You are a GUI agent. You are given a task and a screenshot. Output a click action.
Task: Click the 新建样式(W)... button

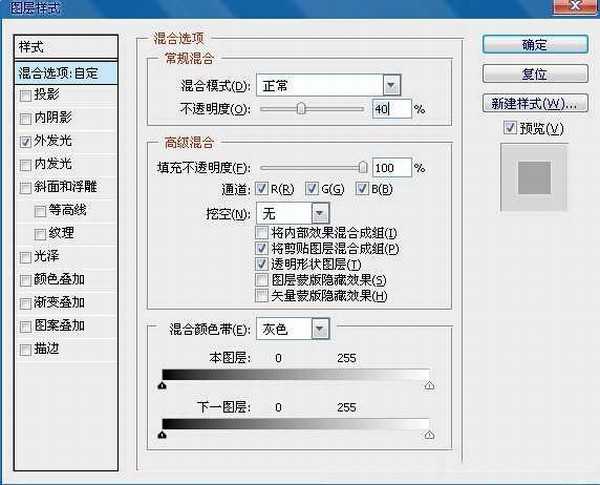tap(535, 103)
